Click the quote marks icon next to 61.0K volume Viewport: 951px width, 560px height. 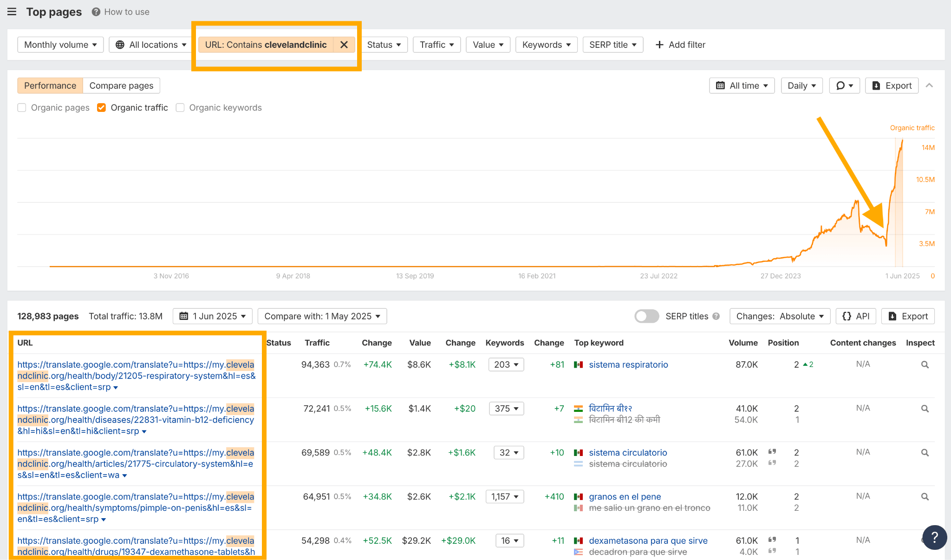(773, 452)
